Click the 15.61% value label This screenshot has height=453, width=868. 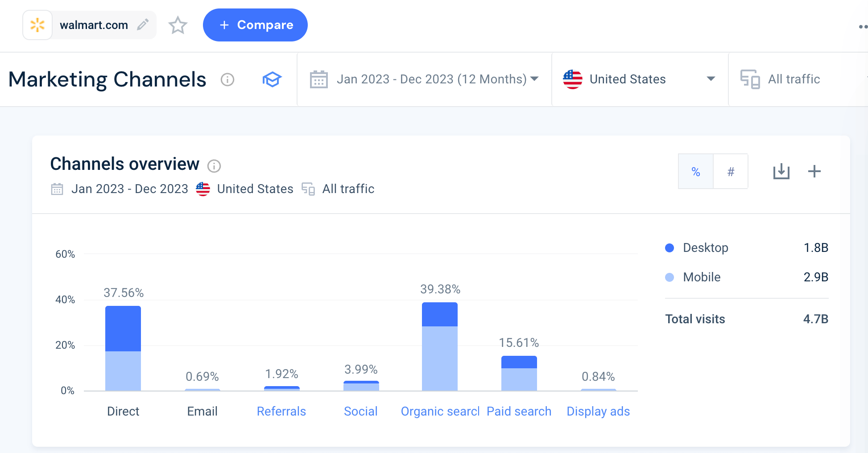[519, 343]
